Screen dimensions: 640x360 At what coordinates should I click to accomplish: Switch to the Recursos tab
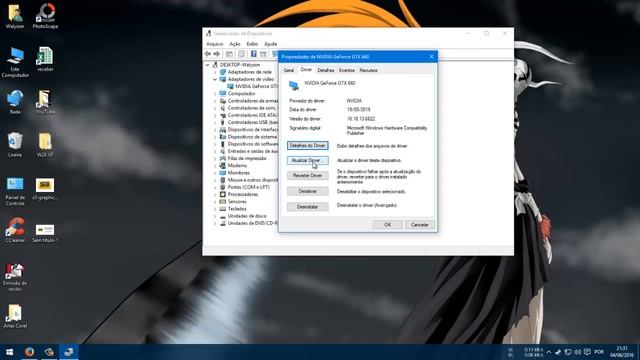point(369,70)
